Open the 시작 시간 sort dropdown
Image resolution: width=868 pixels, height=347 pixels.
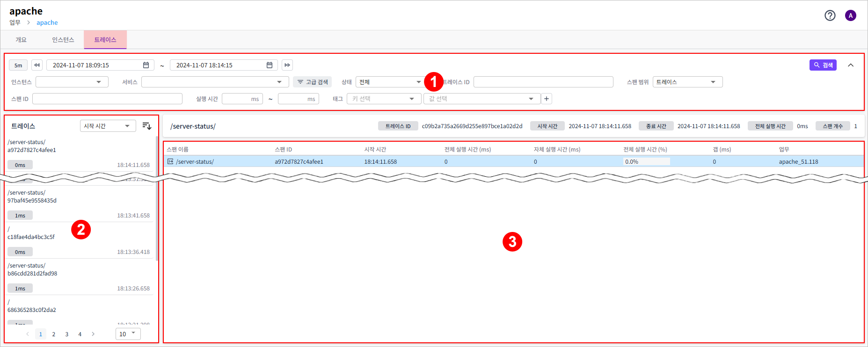tap(108, 126)
